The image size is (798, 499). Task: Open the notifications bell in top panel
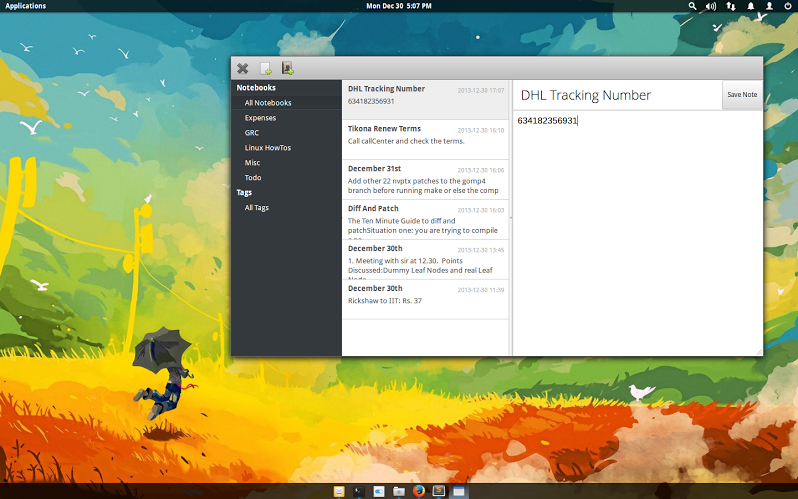tap(750, 6)
